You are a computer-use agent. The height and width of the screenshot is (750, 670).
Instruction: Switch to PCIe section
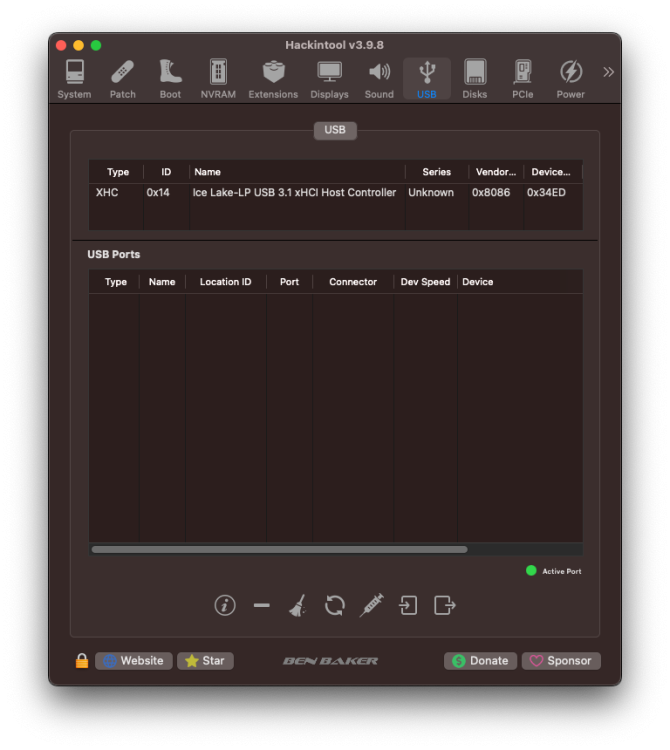523,79
